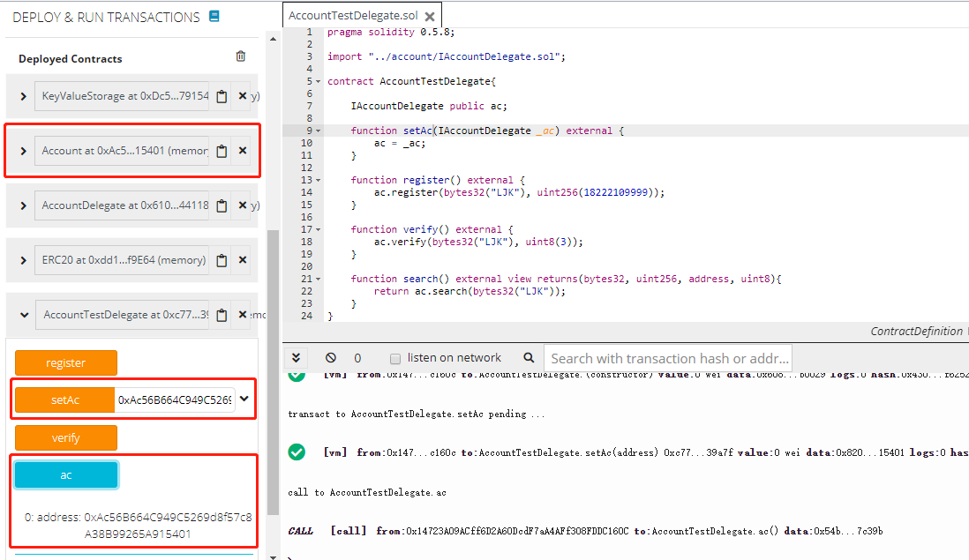Copy AccountDelegate contract address
The height and width of the screenshot is (560, 969).
(222, 205)
